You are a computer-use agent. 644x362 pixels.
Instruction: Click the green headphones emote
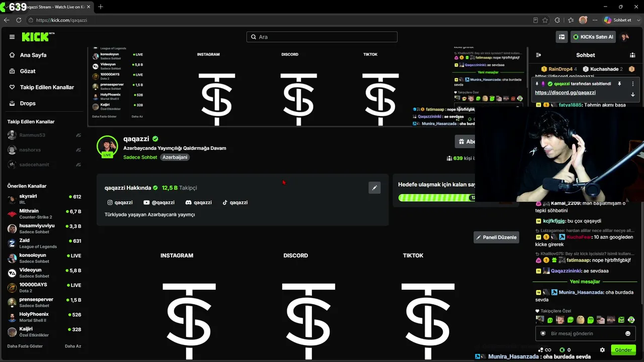(631, 320)
